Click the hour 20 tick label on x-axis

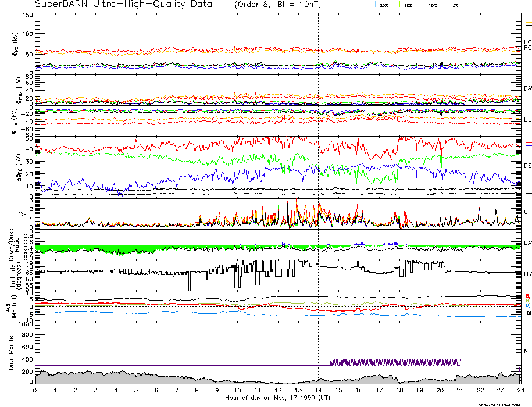coord(440,390)
